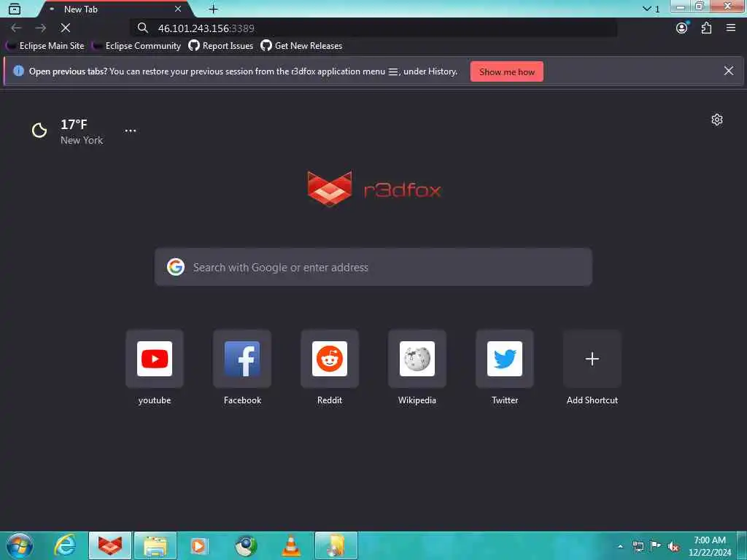747x560 pixels.
Task: Open the clock showing 7:00 AM
Action: [709, 546]
